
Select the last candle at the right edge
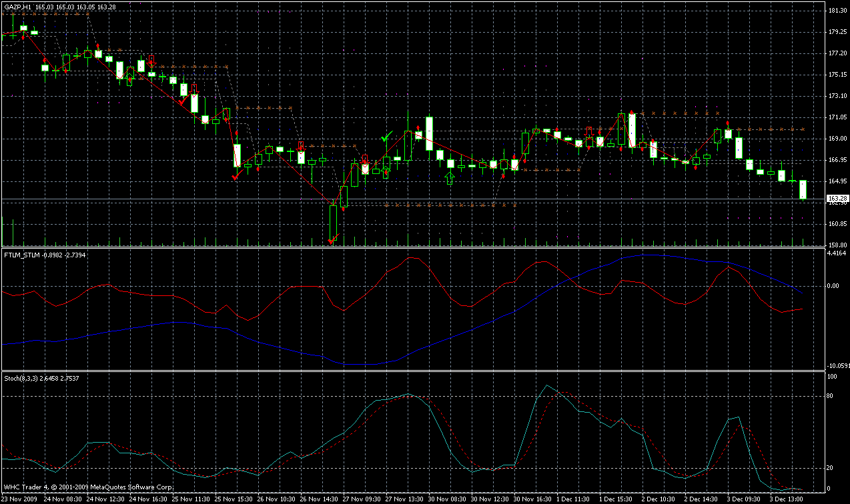tap(803, 189)
